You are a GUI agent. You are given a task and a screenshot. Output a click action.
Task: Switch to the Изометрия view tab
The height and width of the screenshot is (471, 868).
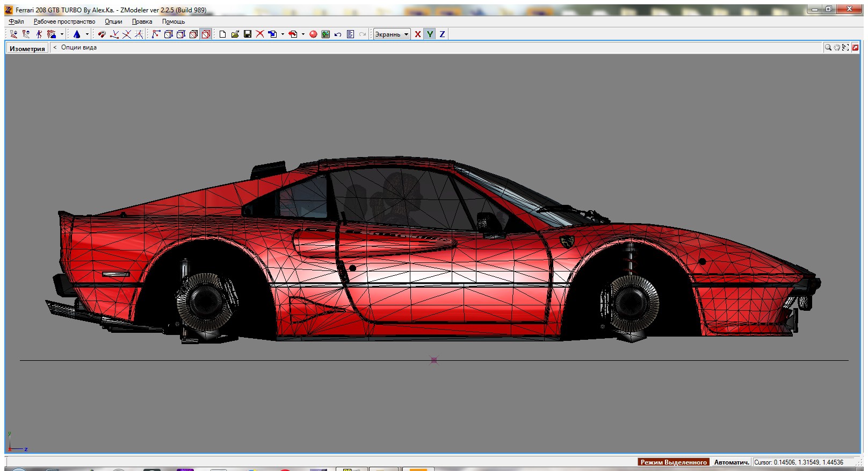point(27,48)
